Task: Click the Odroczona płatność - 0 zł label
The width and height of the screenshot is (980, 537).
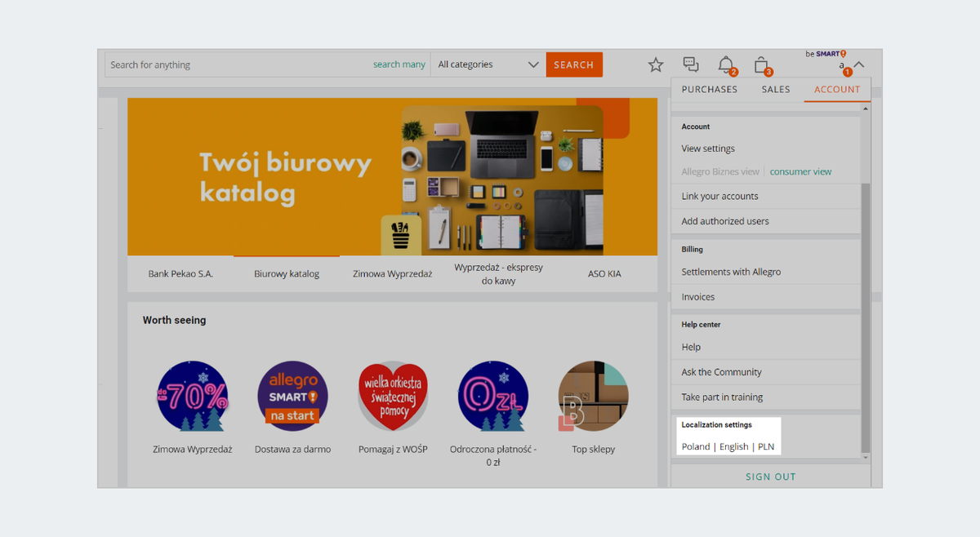Action: tap(493, 455)
